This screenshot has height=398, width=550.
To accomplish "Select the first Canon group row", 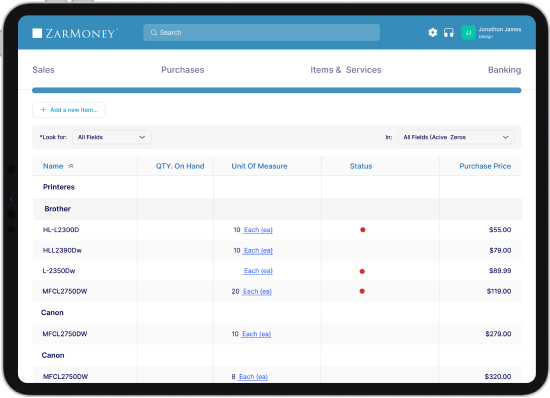I will pos(277,312).
